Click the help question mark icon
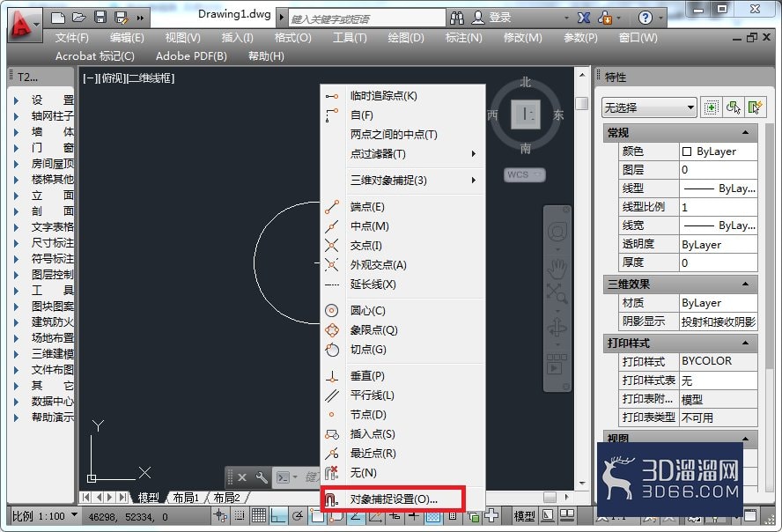Viewport: 782px width, 532px height. [645, 18]
